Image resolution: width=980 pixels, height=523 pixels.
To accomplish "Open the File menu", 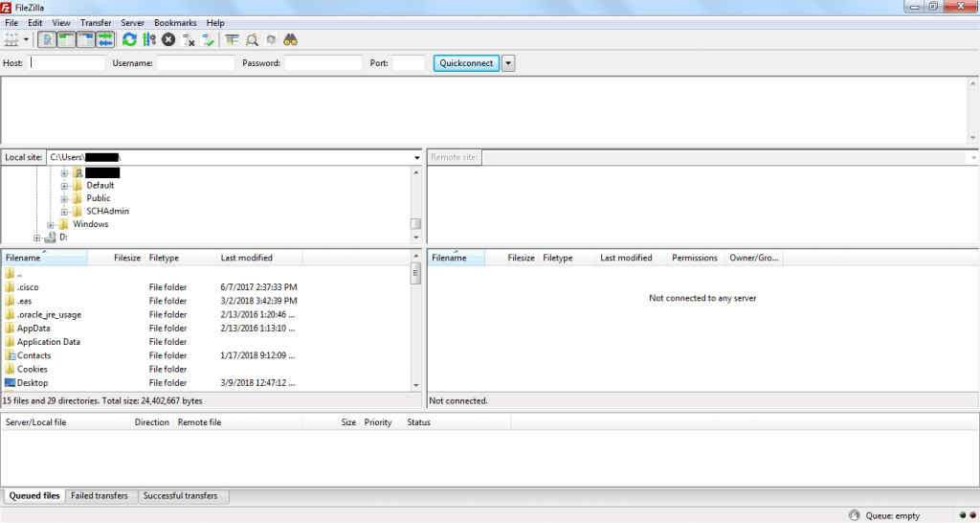I will point(11,23).
